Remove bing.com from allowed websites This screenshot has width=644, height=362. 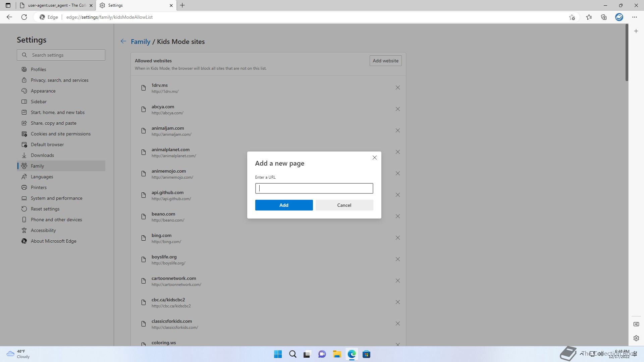(x=397, y=238)
